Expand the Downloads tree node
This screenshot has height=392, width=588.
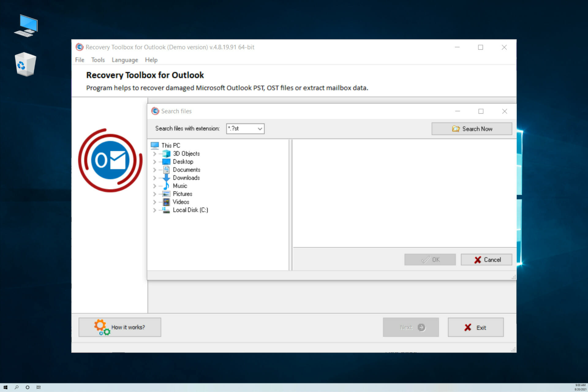(155, 178)
